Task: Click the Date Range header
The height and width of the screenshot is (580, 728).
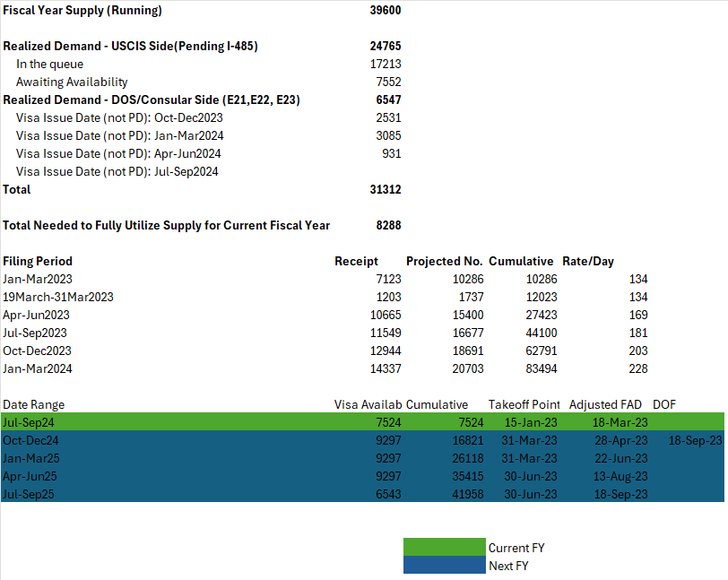Action: coord(33,405)
